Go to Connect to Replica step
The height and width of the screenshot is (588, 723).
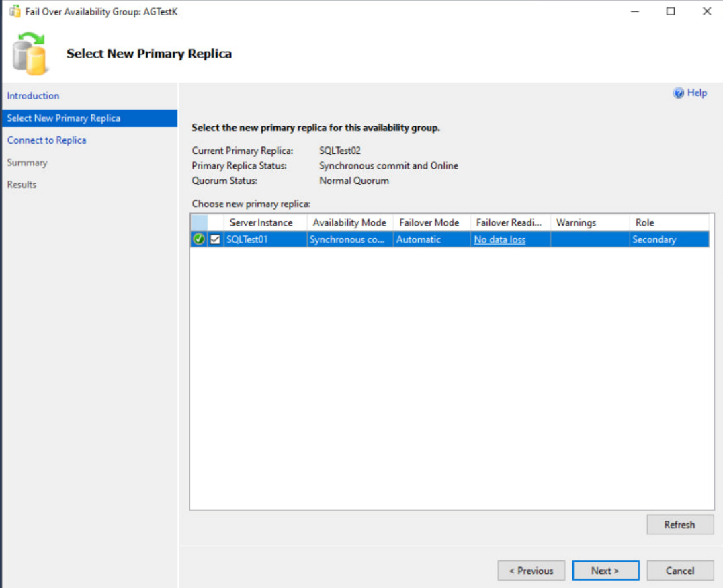pyautogui.click(x=46, y=140)
